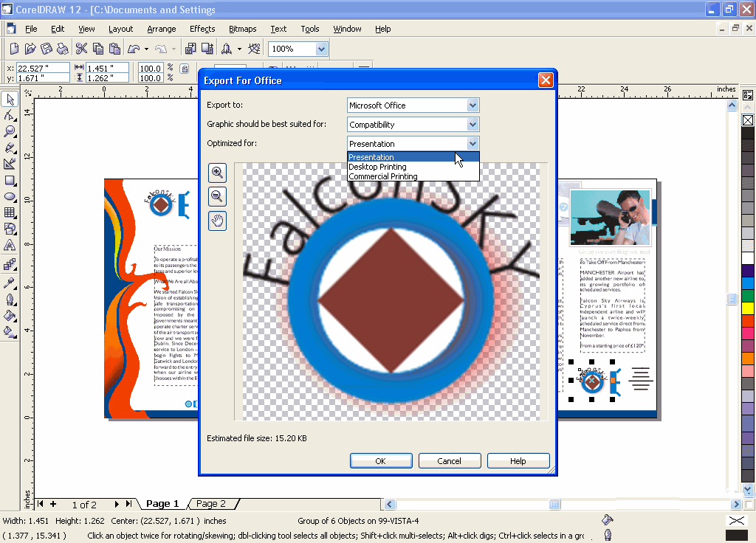Click the Save icon in the toolbar
Viewport: 756px width, 543px height.
(47, 49)
